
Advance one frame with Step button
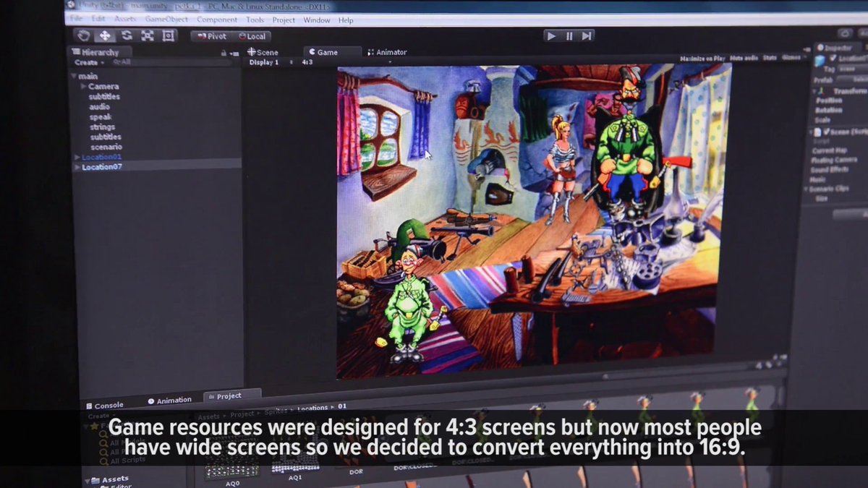587,35
